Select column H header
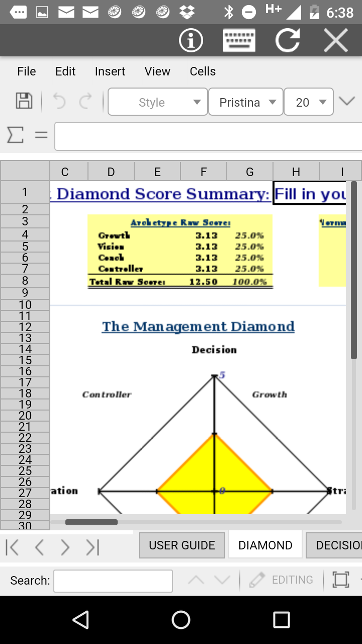 pyautogui.click(x=296, y=172)
